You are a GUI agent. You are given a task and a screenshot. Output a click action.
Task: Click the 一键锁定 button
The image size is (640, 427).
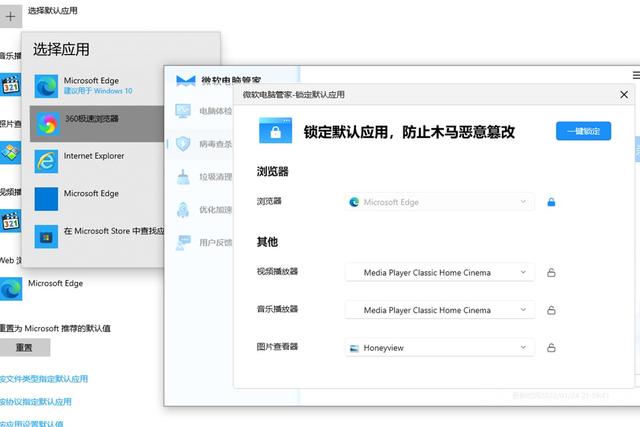(583, 131)
